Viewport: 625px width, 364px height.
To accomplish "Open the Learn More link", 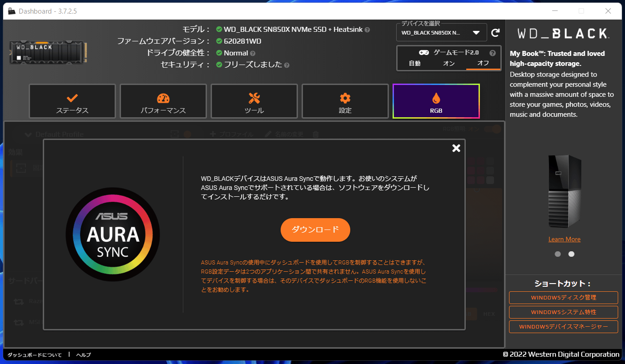I will coord(565,239).
